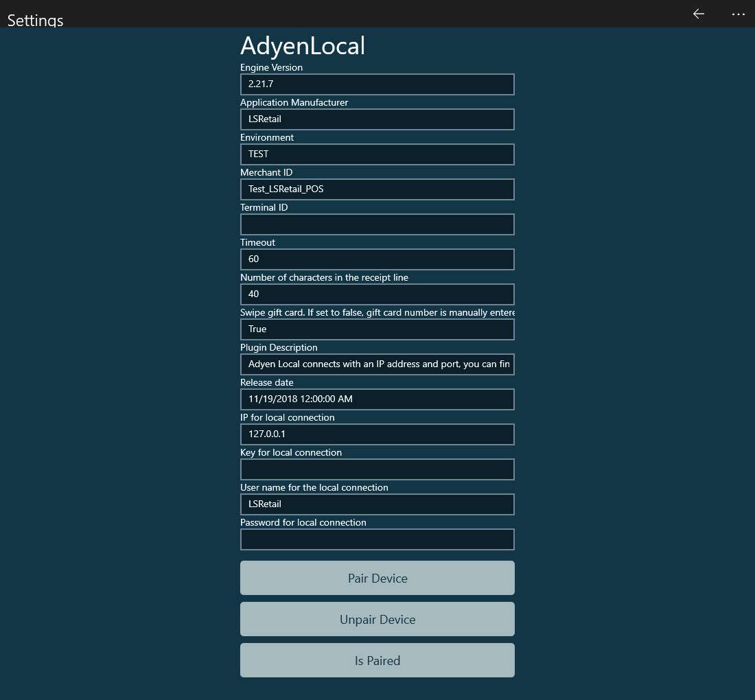
Task: Focus the User name for local connection field
Action: pyautogui.click(x=377, y=504)
